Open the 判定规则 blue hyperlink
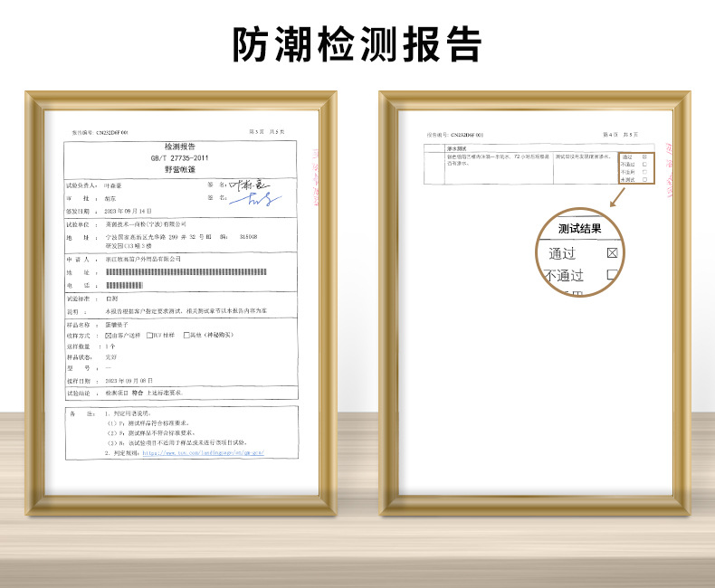Screen dimensions: 715x588 (203, 452)
